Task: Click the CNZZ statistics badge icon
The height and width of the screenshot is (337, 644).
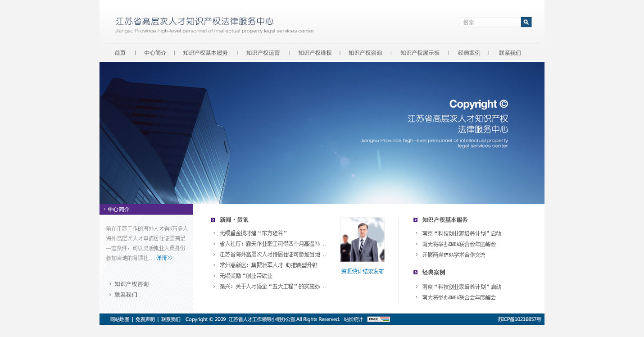Action: tap(378, 319)
